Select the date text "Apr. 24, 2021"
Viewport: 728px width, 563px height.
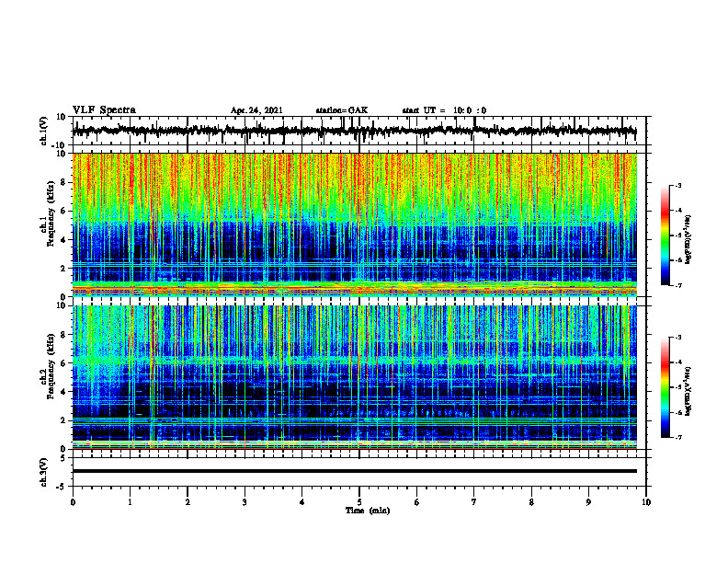tap(256, 110)
